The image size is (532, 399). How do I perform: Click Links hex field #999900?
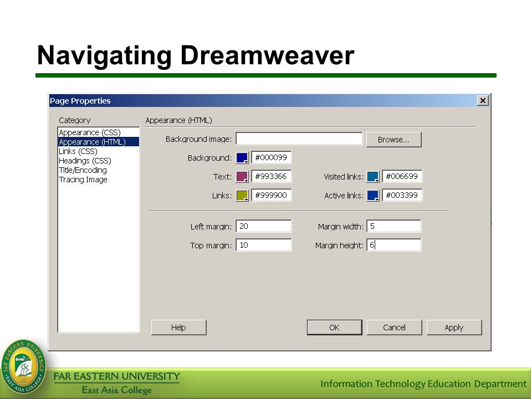pos(271,195)
